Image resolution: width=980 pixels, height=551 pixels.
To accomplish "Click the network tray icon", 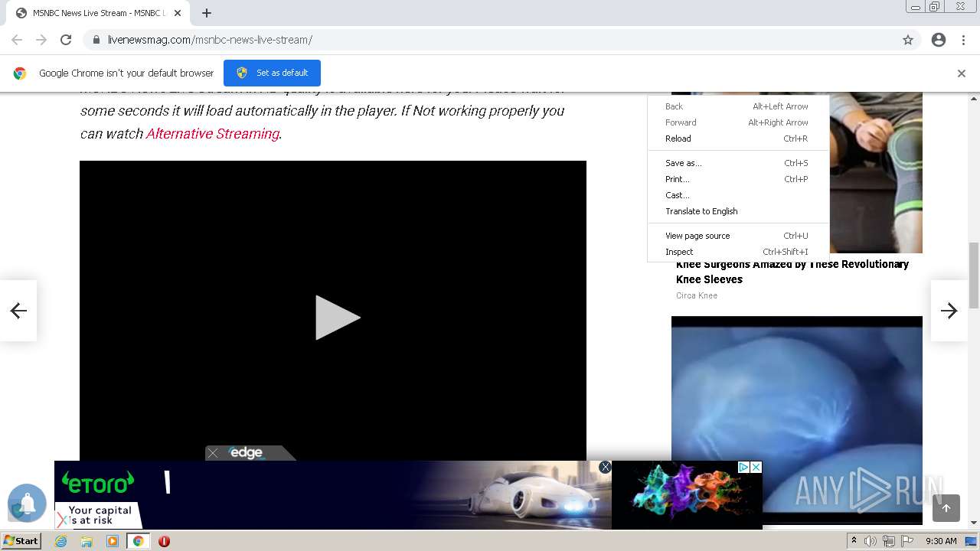I will point(889,541).
